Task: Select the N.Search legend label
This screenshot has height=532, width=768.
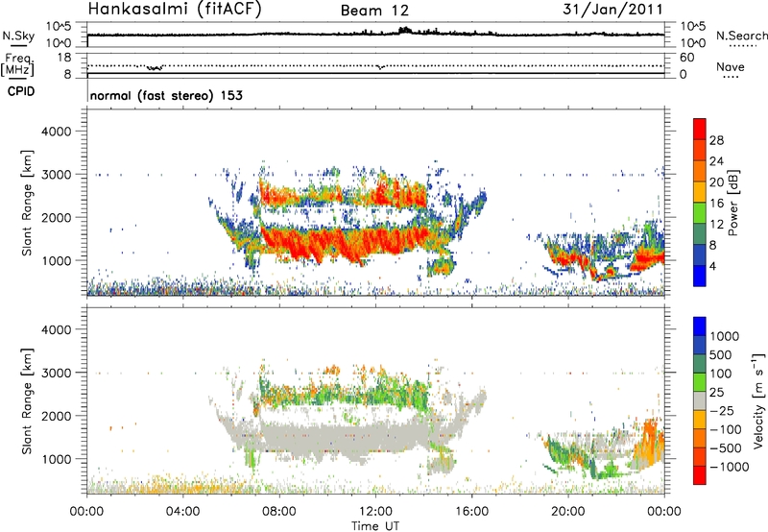Action: point(742,36)
